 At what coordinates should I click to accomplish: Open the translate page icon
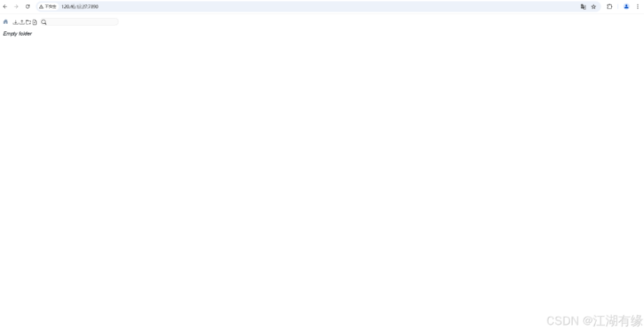point(583,6)
